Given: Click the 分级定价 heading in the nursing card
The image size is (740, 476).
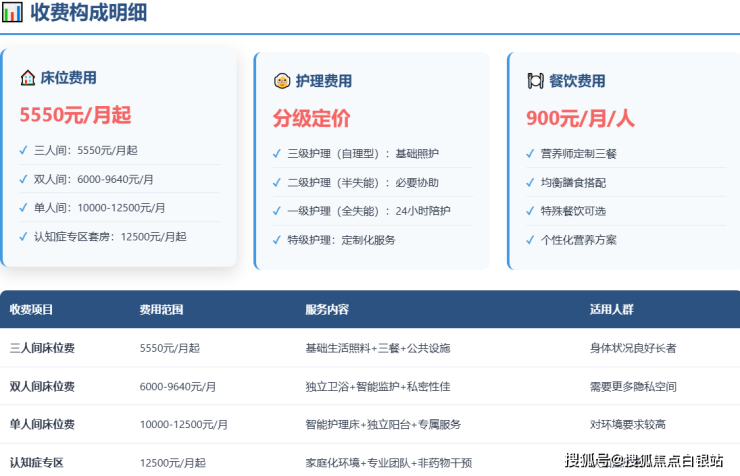Looking at the screenshot, I should 311,118.
